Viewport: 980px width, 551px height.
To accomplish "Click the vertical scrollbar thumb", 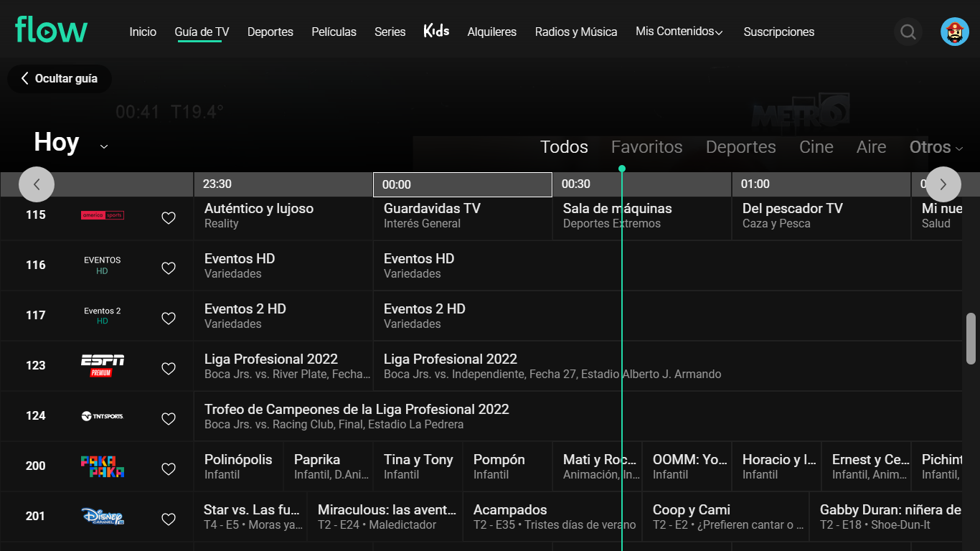I will coord(971,339).
